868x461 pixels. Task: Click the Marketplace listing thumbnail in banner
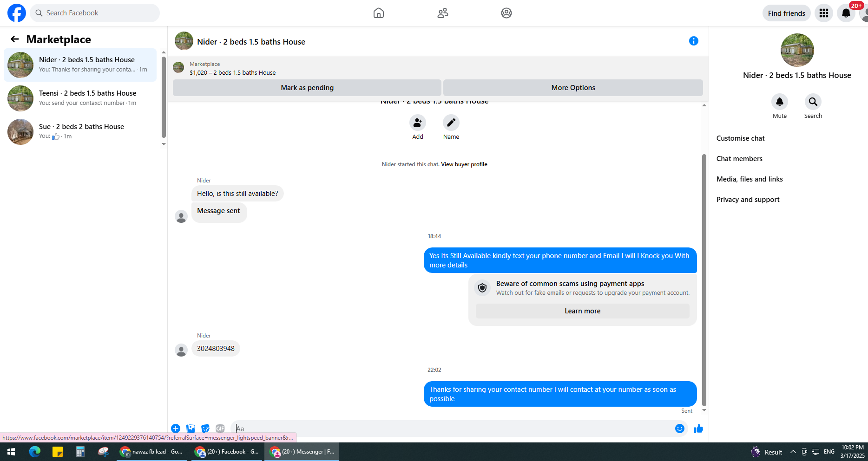(x=178, y=68)
